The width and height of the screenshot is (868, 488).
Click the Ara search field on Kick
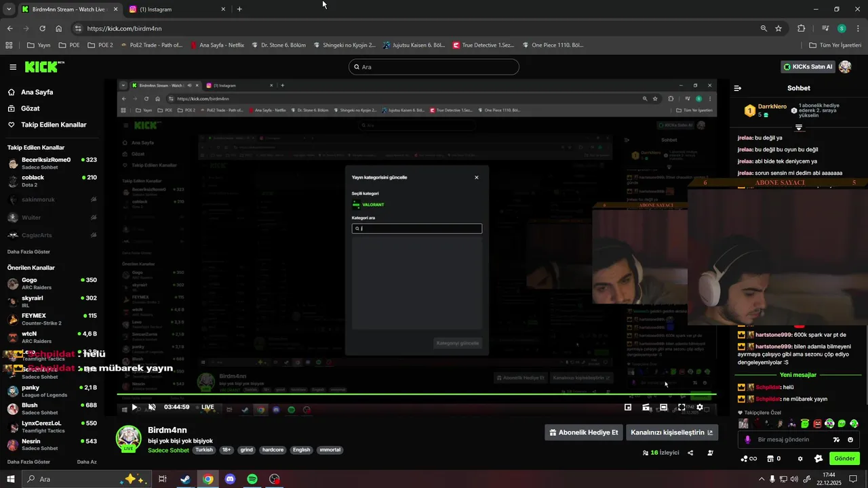coord(434,67)
